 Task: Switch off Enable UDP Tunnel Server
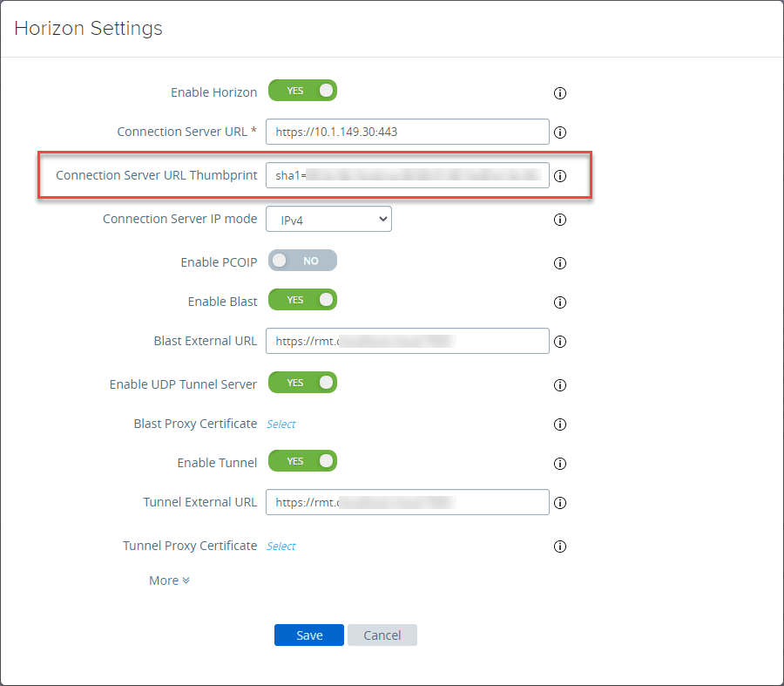301,383
